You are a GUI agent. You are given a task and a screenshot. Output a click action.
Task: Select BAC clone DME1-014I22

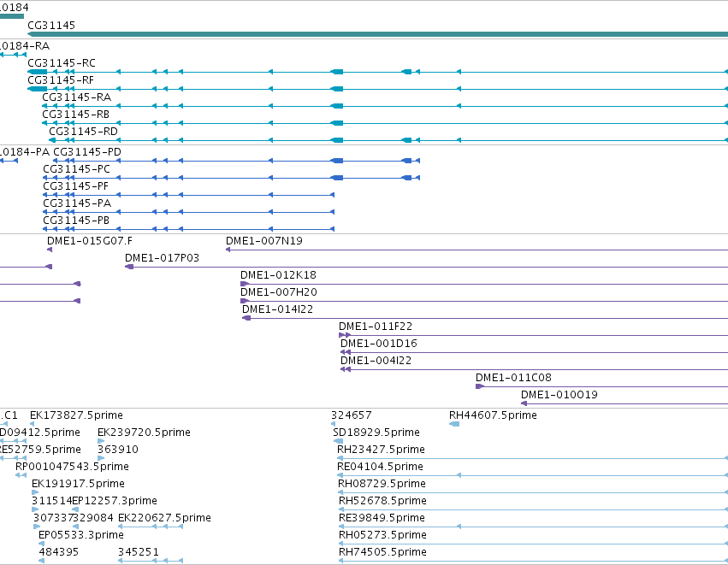278,310
